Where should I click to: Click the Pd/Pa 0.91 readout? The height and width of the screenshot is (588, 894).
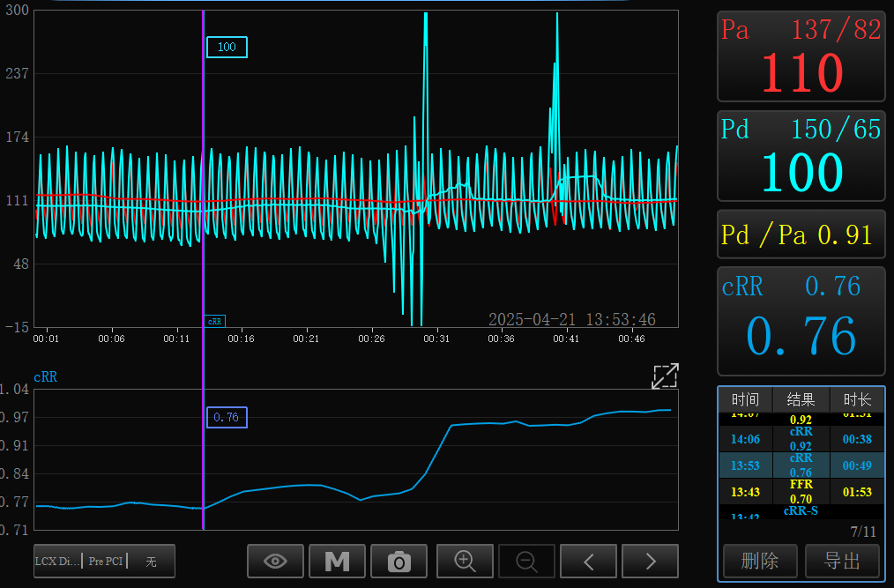click(x=801, y=234)
